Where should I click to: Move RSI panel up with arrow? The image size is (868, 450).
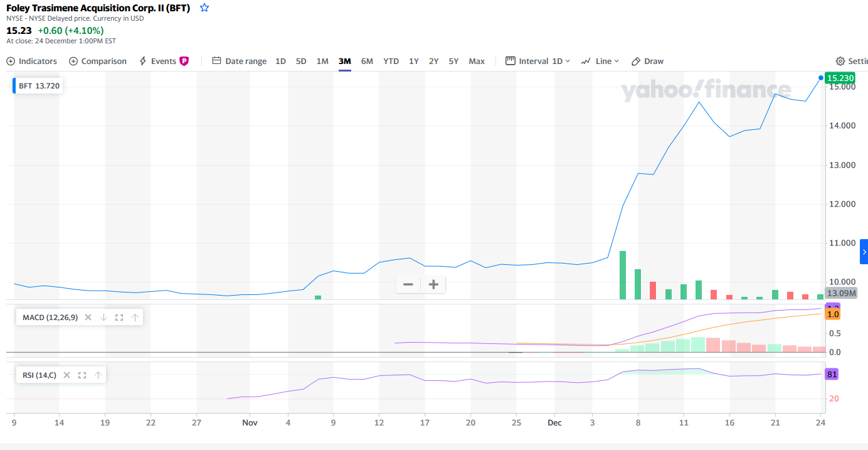(98, 375)
